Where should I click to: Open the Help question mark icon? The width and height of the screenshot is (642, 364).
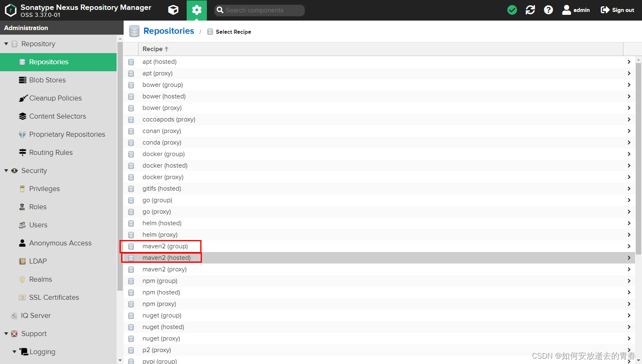tap(548, 10)
